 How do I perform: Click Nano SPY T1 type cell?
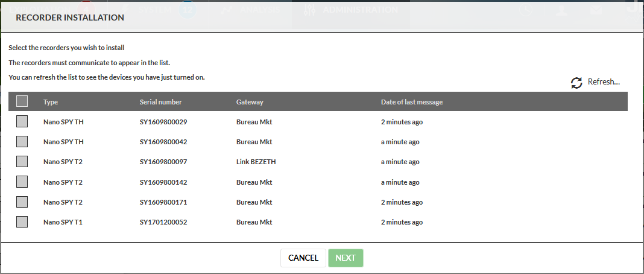tap(63, 222)
